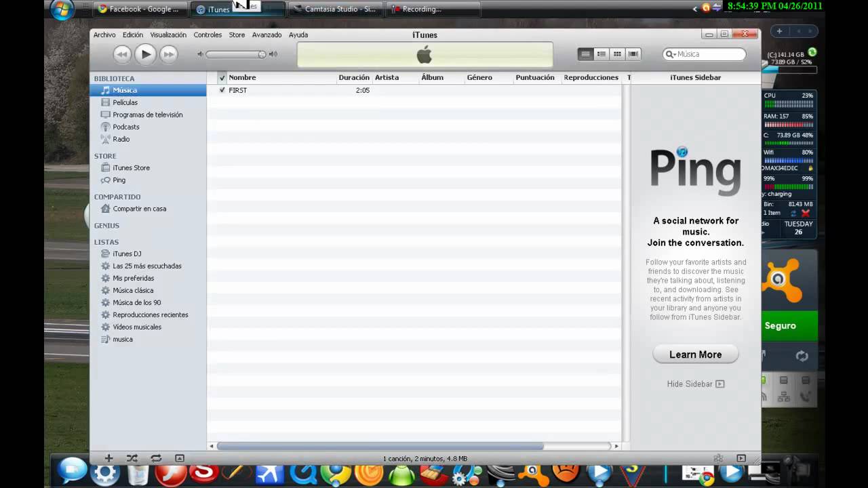
Task: Open the Store menu
Action: click(237, 35)
